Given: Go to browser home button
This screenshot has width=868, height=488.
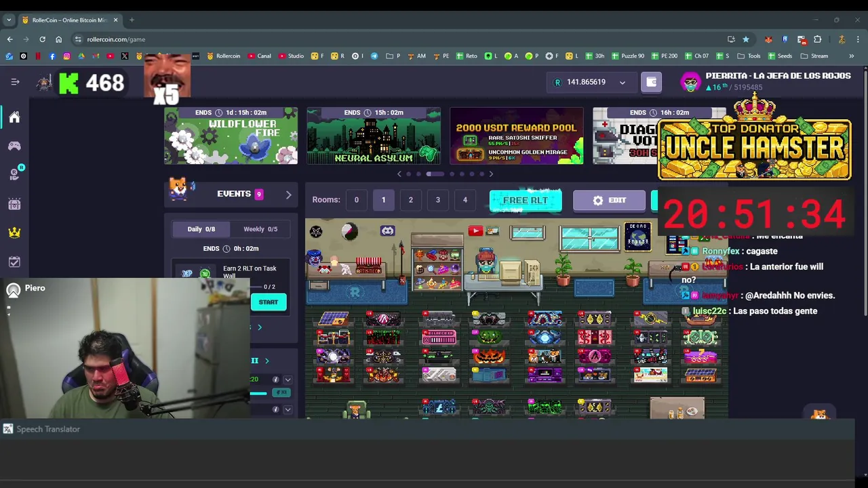Looking at the screenshot, I should 58,39.
